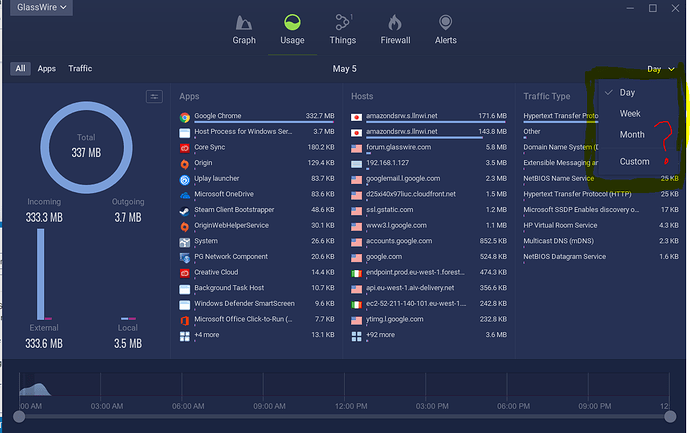This screenshot has height=433, width=690.
Task: Click the Microsoft OneDrive app icon
Action: [185, 194]
